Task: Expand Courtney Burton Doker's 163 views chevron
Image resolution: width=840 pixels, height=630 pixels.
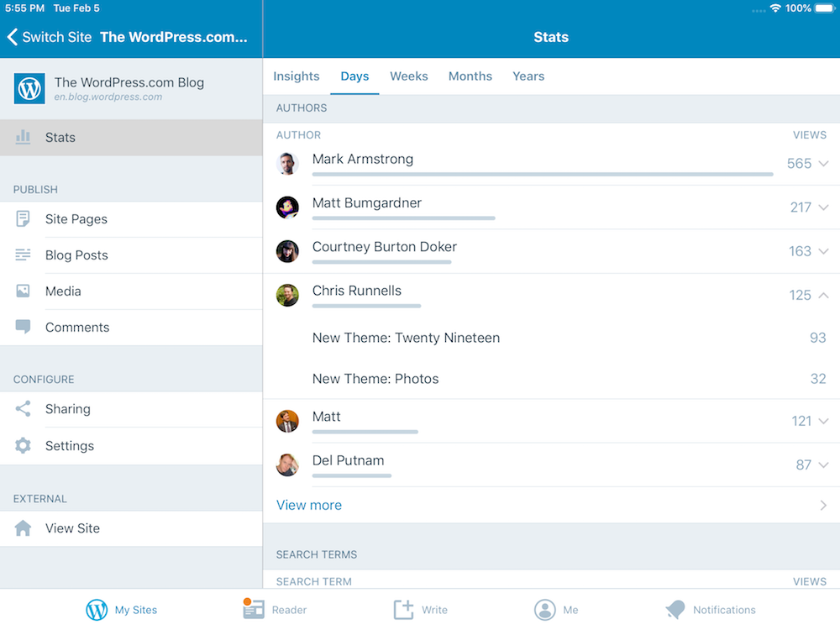Action: (x=824, y=251)
